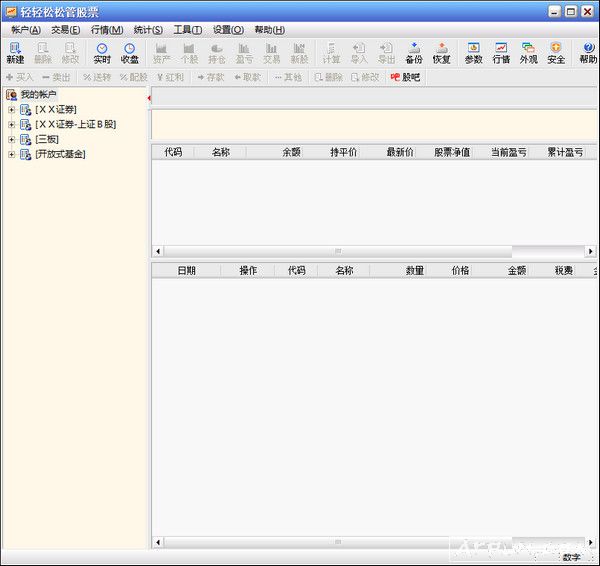This screenshot has width=600, height=566.
Task: Click the 备份 backup icon
Action: (414, 53)
